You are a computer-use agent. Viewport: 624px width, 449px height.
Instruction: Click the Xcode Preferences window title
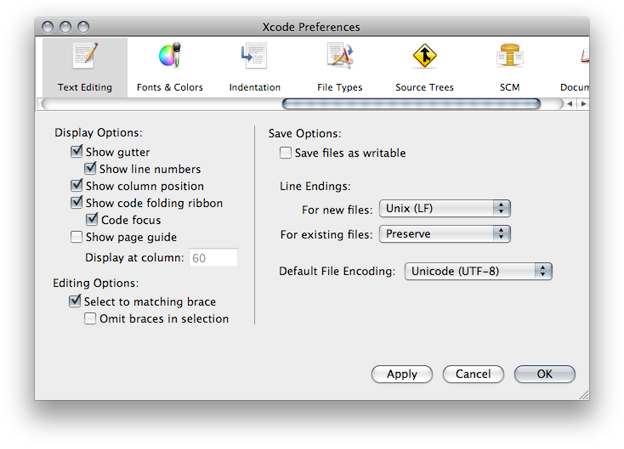[x=311, y=27]
